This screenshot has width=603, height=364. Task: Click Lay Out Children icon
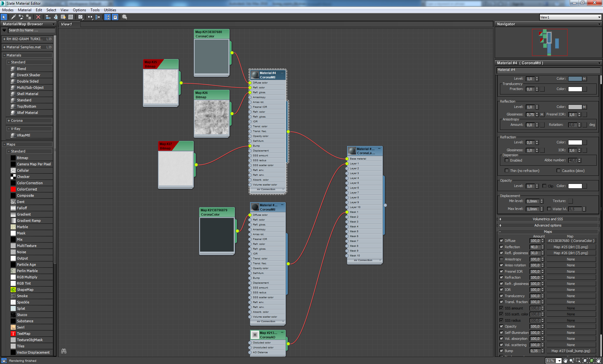click(x=98, y=17)
